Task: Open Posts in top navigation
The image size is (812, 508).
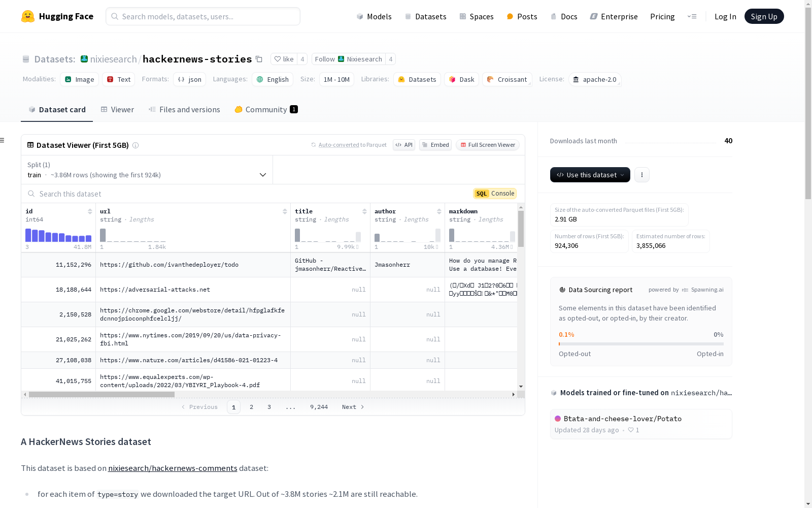Action: coord(522,16)
